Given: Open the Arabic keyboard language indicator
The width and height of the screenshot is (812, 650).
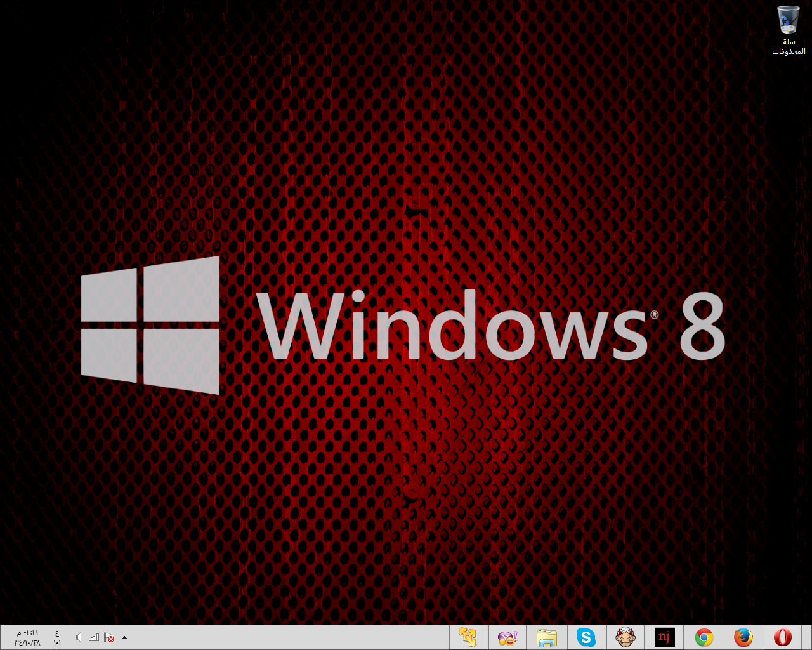Looking at the screenshot, I should tap(57, 637).
